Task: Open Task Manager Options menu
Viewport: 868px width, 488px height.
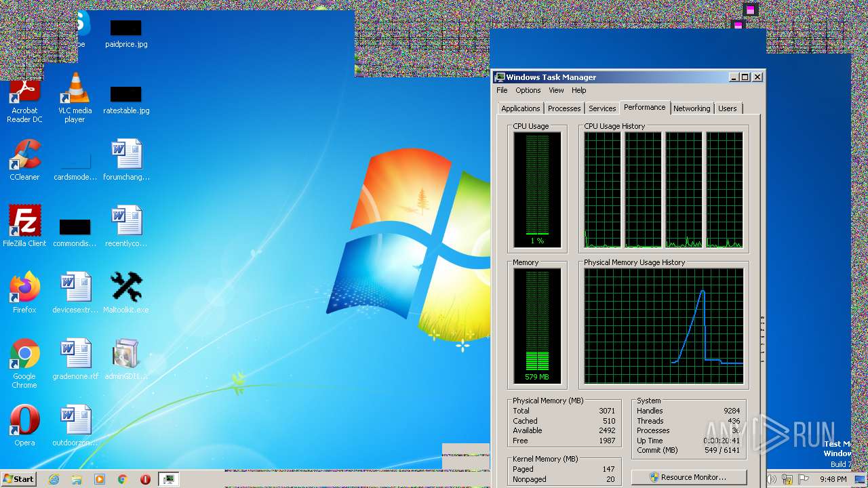Action: coord(528,90)
